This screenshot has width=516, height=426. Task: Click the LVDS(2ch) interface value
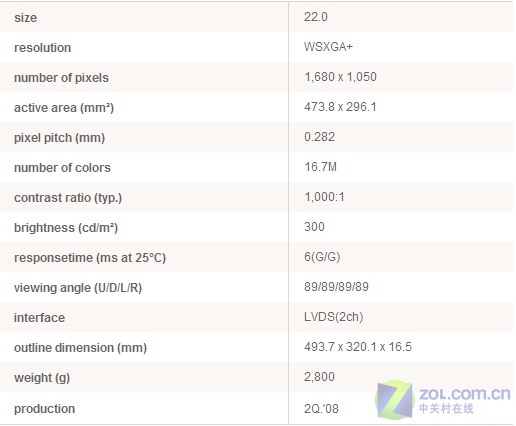pyautogui.click(x=333, y=317)
